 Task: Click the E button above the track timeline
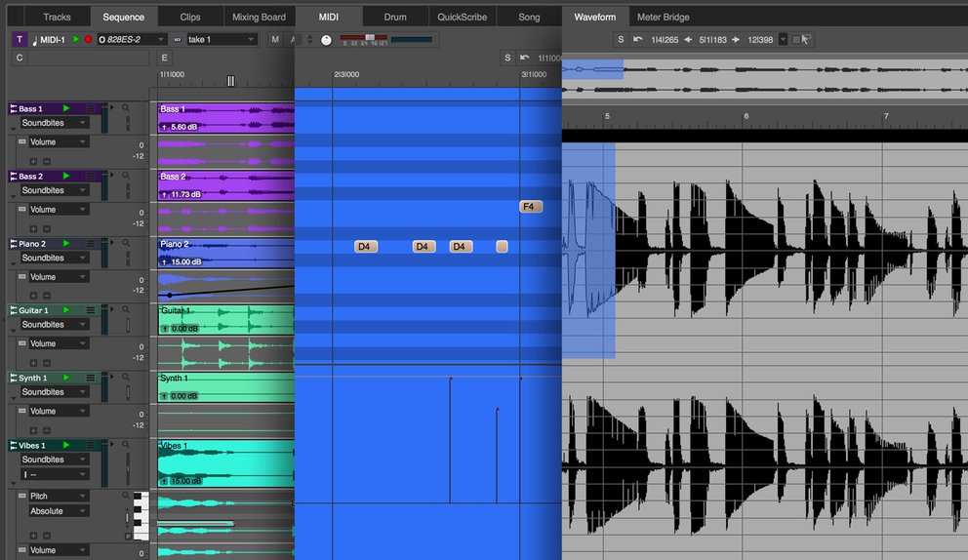(x=164, y=58)
